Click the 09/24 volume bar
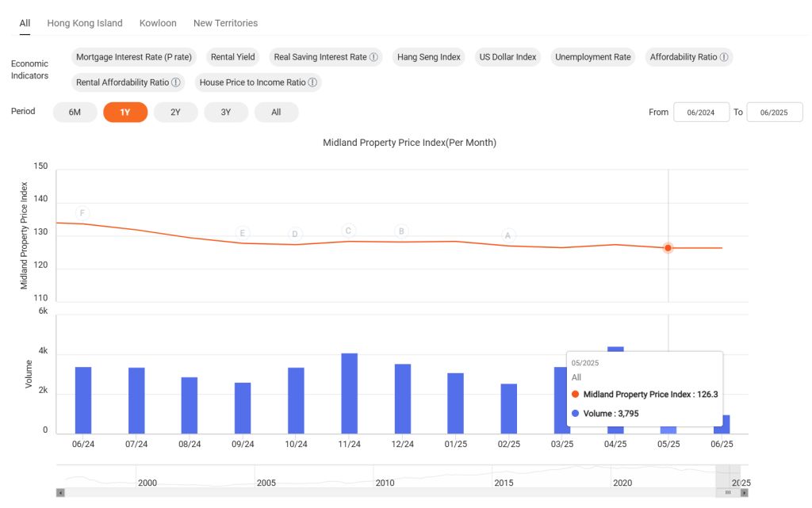The height and width of the screenshot is (508, 812). tap(243, 408)
